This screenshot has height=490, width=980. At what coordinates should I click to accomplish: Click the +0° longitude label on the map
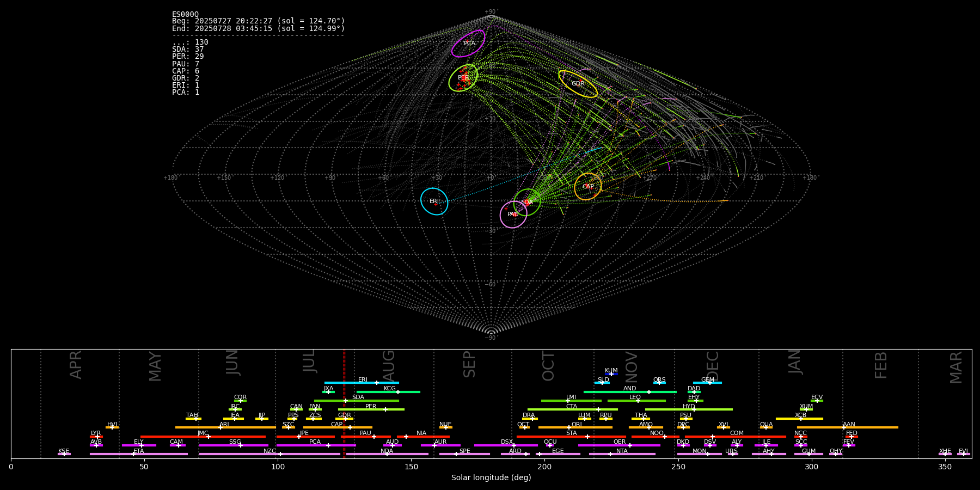pyautogui.click(x=491, y=177)
